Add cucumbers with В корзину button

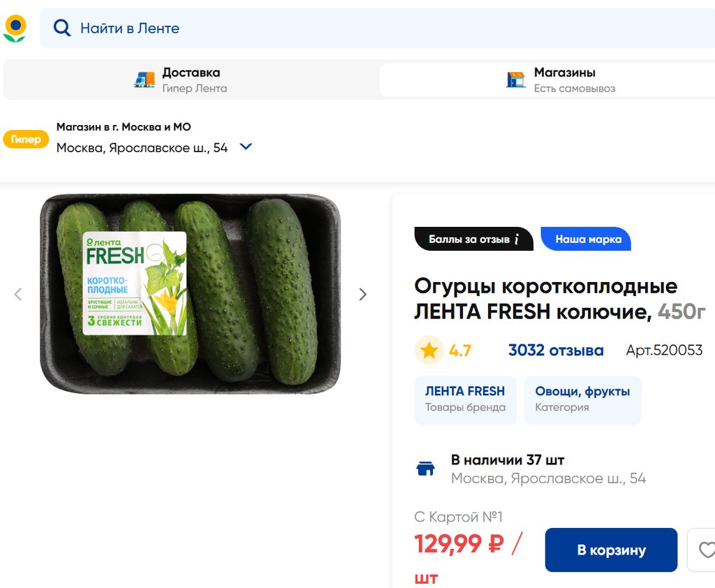tap(611, 550)
